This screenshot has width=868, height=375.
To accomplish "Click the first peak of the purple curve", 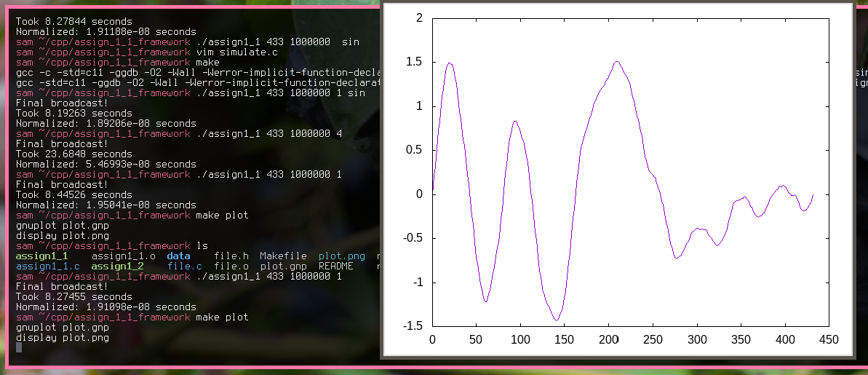I will coord(450,63).
